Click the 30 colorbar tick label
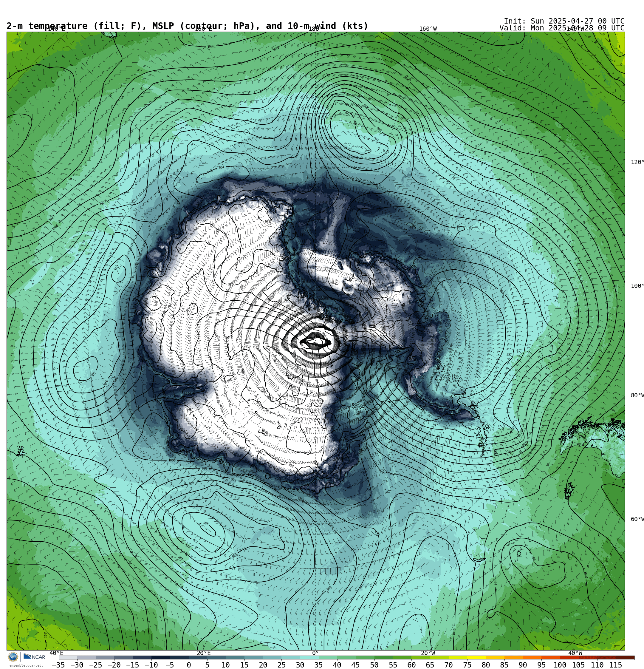 tap(300, 665)
